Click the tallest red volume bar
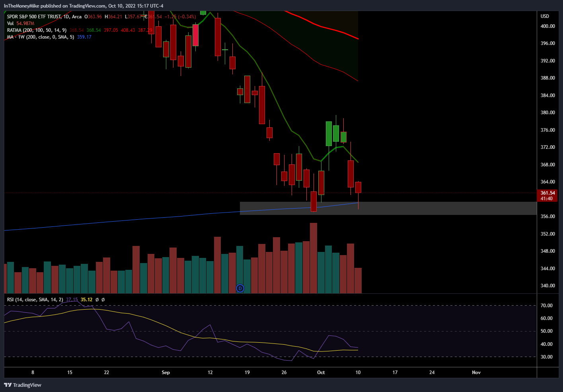 point(314,258)
